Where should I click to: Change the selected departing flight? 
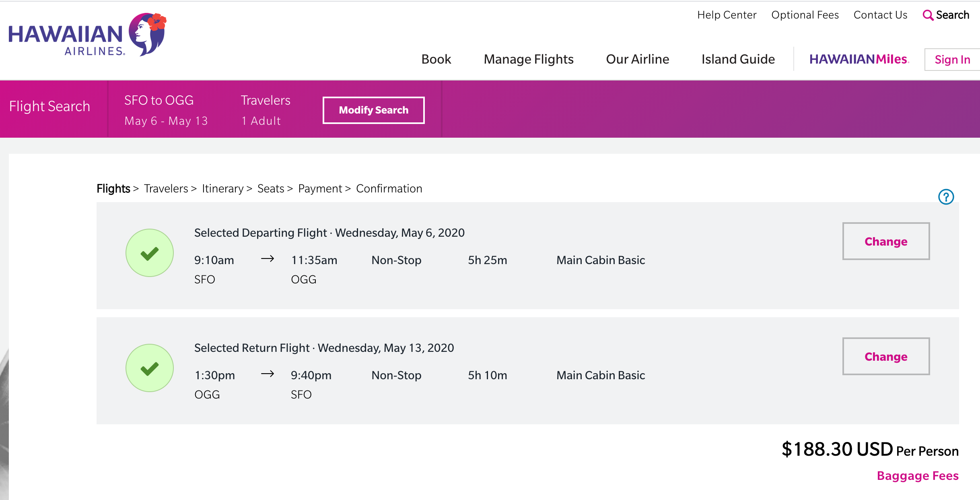[886, 241]
